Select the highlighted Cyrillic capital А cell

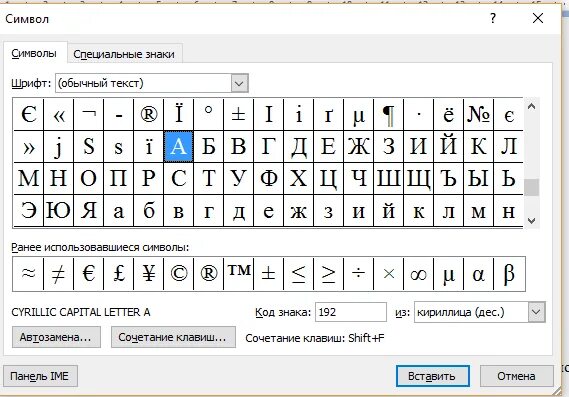click(x=179, y=147)
